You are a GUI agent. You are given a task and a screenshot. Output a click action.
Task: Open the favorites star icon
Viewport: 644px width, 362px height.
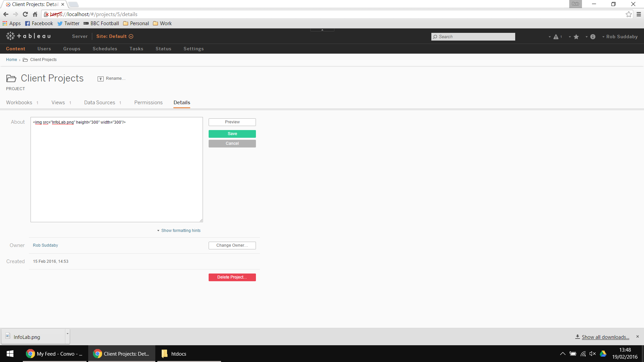pyautogui.click(x=576, y=37)
